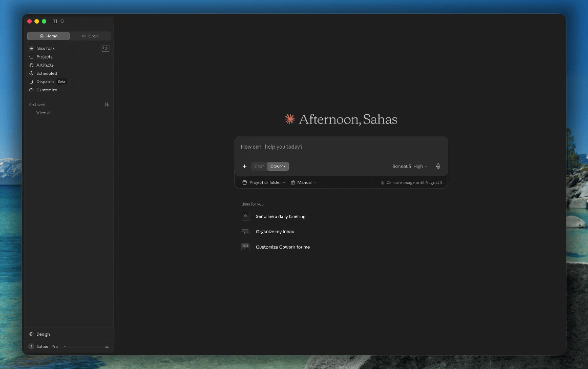Click View all under Archived
The image size is (588, 369).
tap(44, 113)
